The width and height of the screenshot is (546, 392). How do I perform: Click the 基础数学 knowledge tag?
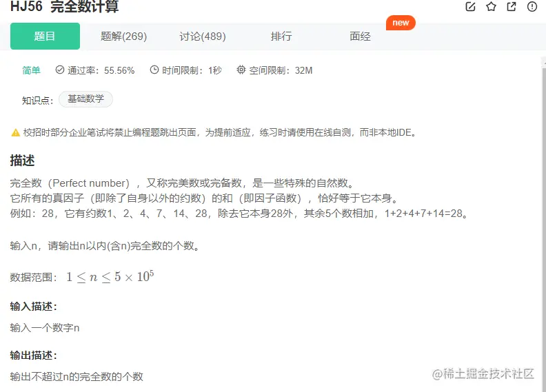[85, 99]
